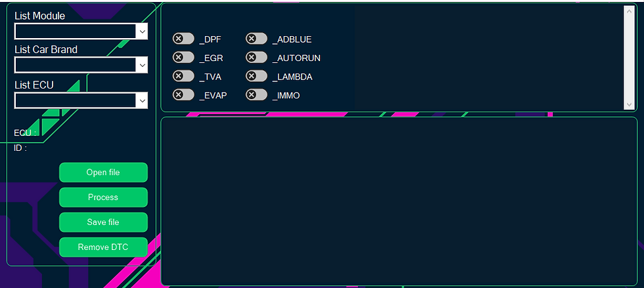Image resolution: width=644 pixels, height=288 pixels.
Task: Click the scrollbar up arrow in options panel
Action: pos(630,11)
